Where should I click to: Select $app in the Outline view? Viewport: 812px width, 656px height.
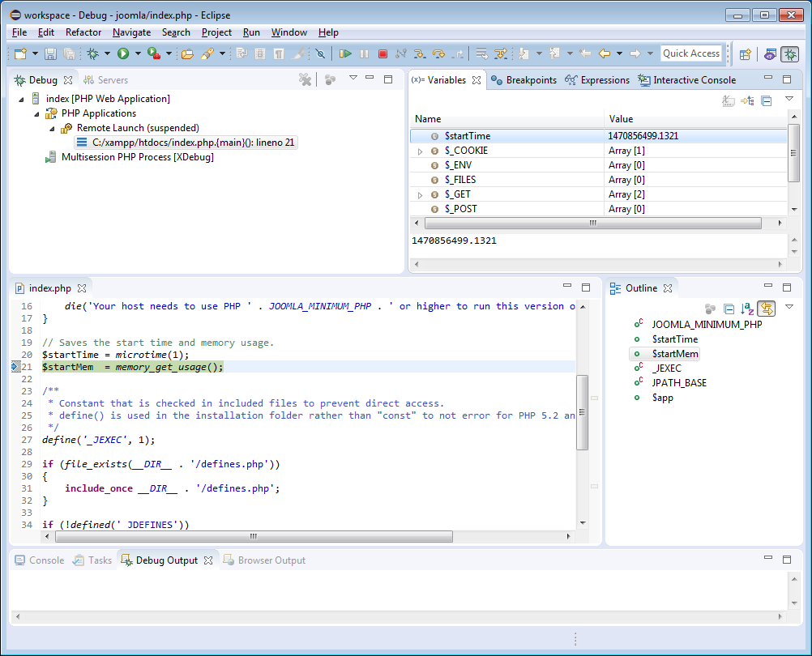click(x=662, y=398)
